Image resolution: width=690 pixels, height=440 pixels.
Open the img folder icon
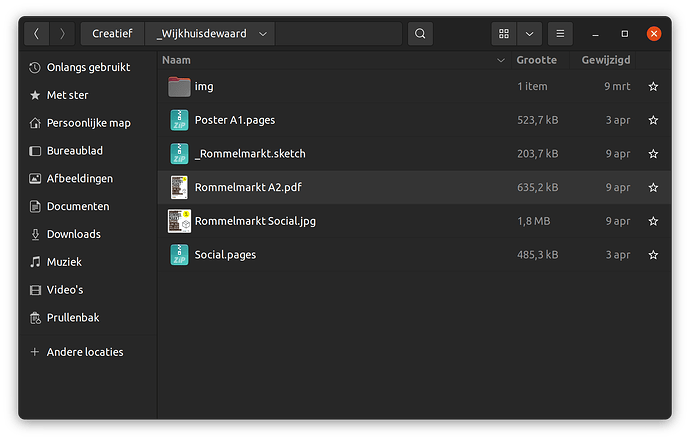point(179,87)
